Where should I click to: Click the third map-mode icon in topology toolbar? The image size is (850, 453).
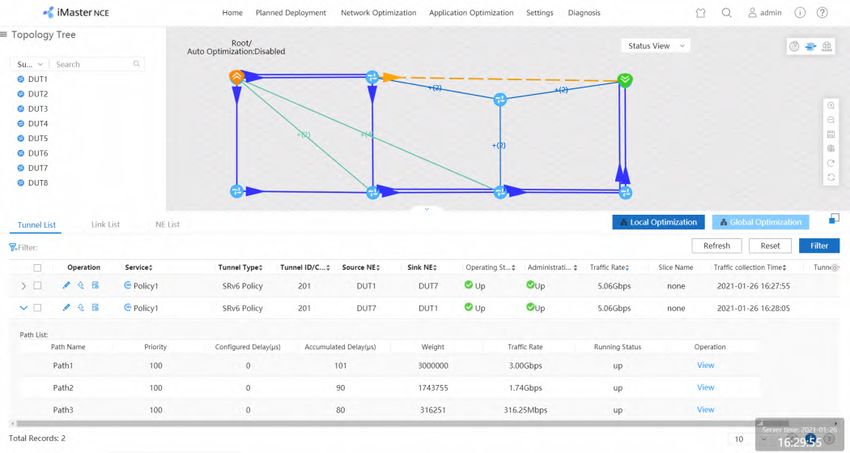(827, 47)
